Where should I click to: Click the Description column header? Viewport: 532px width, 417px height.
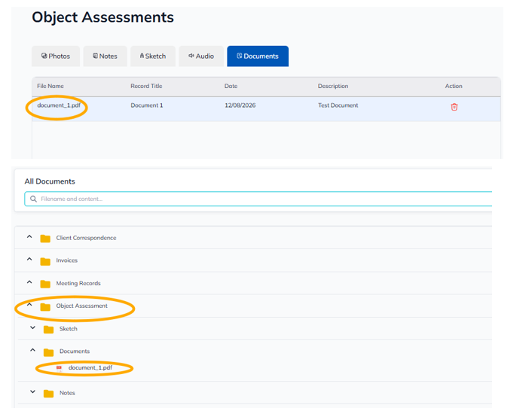pos(333,86)
